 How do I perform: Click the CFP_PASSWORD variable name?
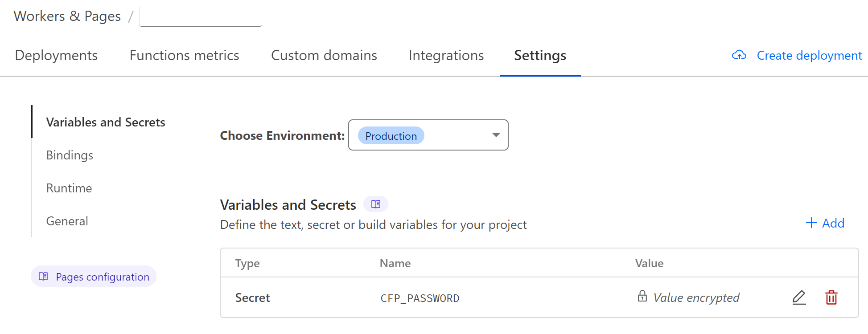[420, 298]
